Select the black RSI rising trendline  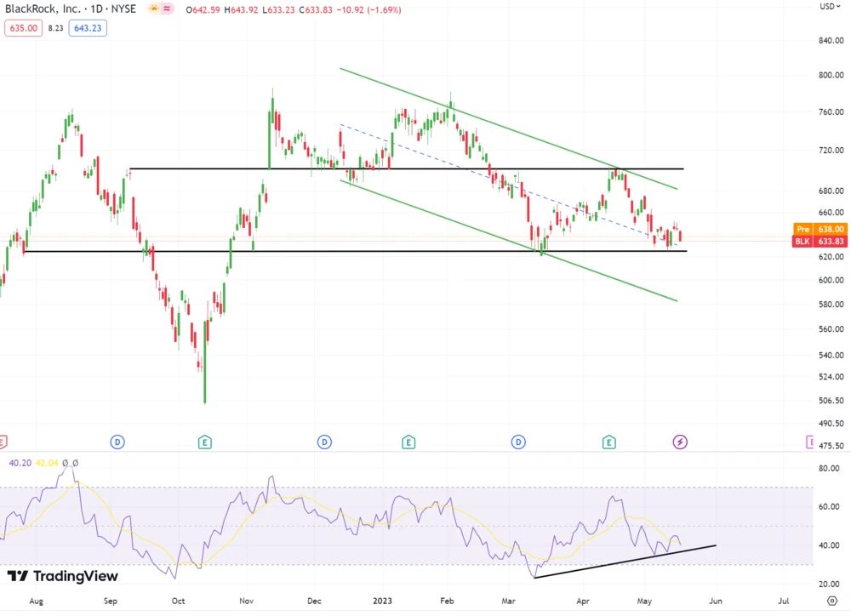624,562
